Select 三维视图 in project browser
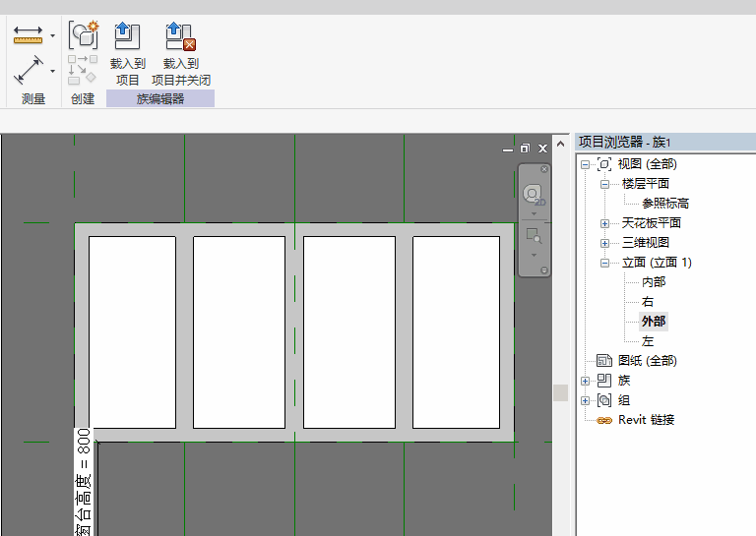756x536 pixels. pyautogui.click(x=646, y=243)
